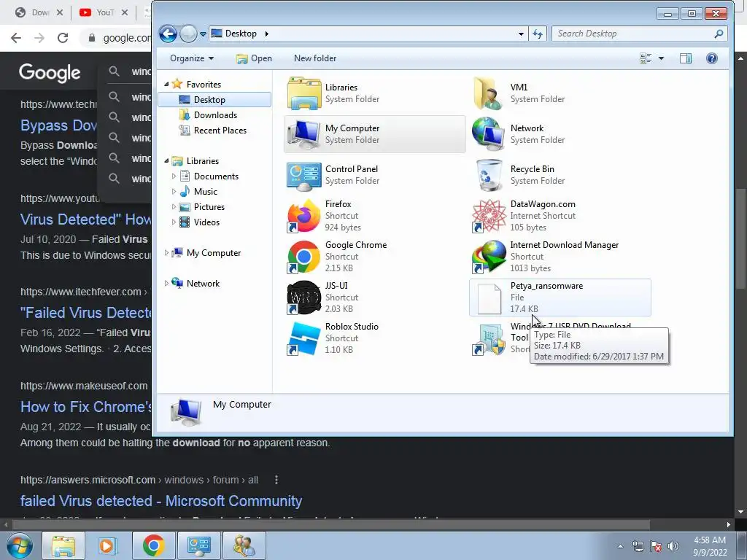Screen dimensions: 747x560
Task: Select Desktop under Favorites
Action: tap(214, 99)
